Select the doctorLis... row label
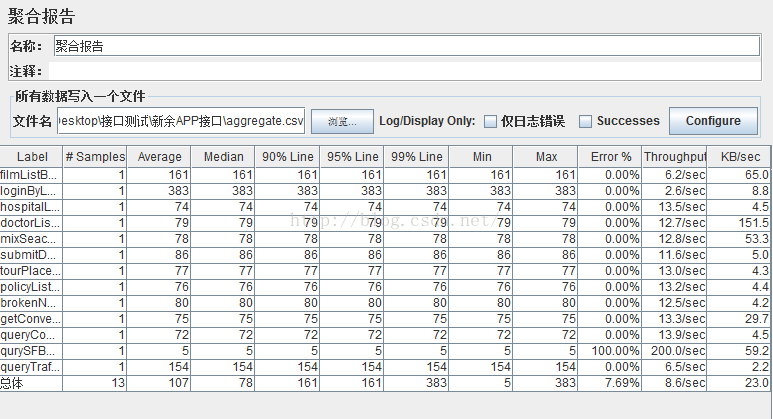773x419 pixels. click(x=31, y=223)
